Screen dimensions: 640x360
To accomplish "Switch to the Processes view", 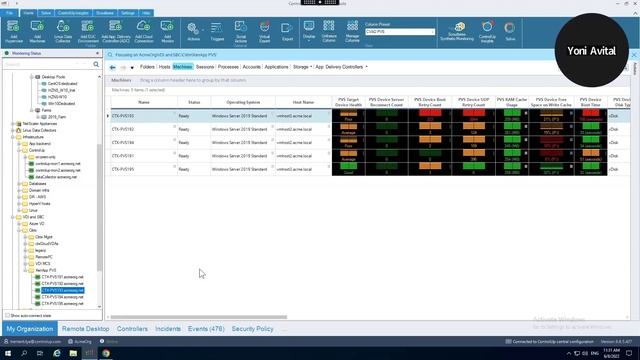I will point(228,67).
